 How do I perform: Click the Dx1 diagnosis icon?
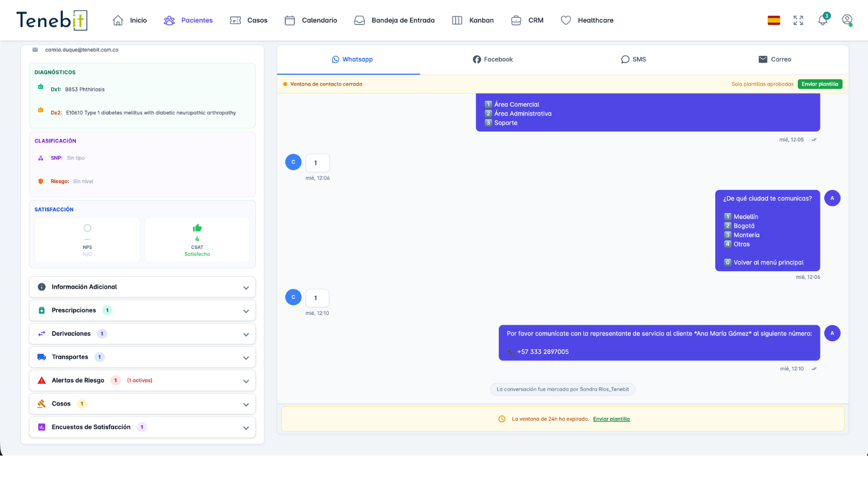[x=40, y=87]
